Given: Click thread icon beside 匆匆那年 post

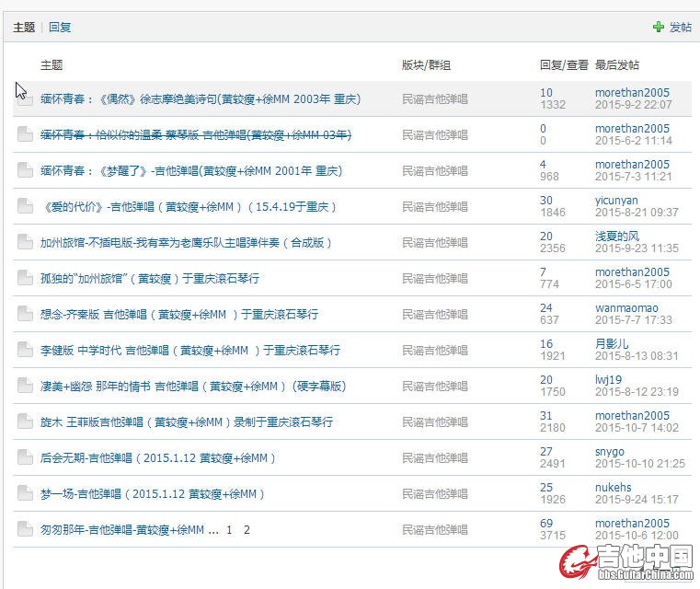Looking at the screenshot, I should (25, 530).
